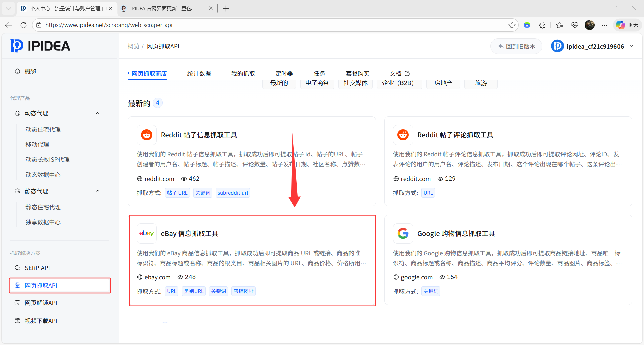The height and width of the screenshot is (345, 644).
Task: Open Google 购物信息抓取工具 title
Action: tap(456, 233)
